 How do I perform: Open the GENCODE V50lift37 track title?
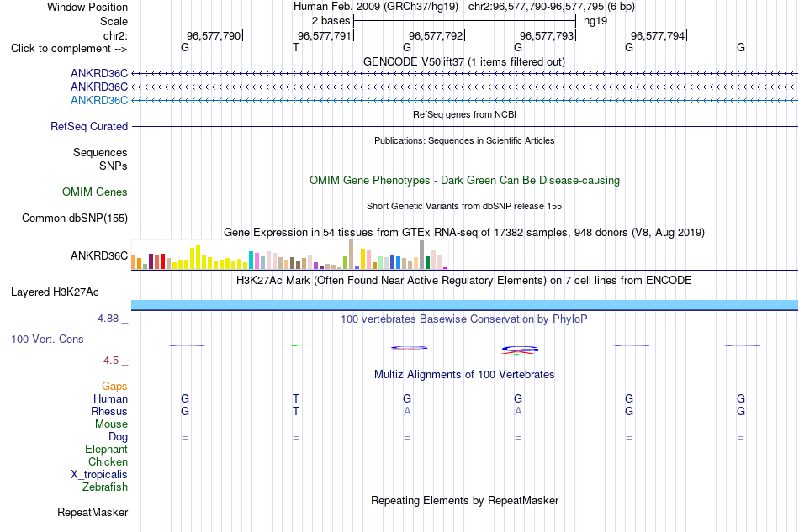pyautogui.click(x=464, y=61)
